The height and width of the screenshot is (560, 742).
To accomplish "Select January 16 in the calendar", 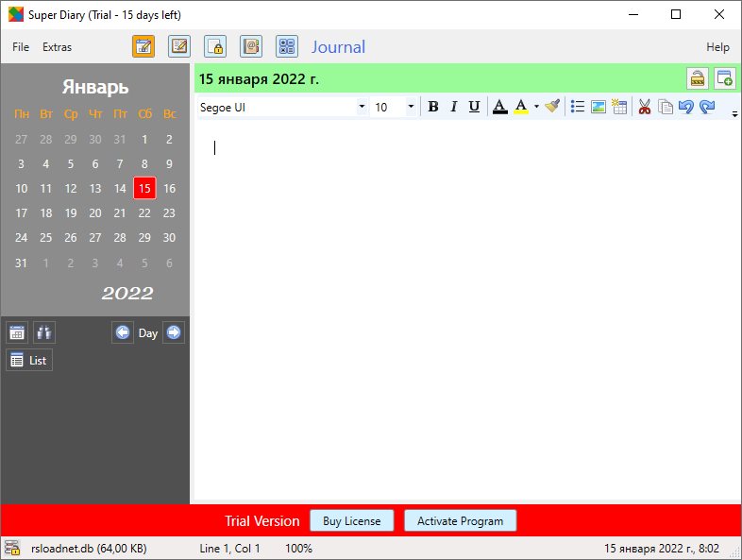I will [169, 189].
